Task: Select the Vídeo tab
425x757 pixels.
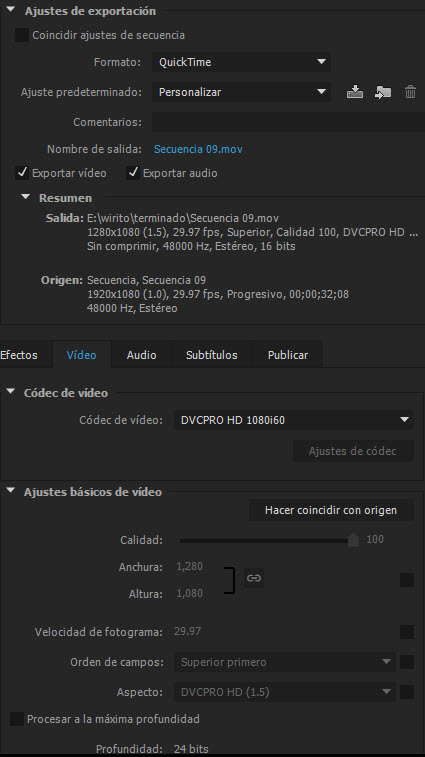Action: [82, 355]
